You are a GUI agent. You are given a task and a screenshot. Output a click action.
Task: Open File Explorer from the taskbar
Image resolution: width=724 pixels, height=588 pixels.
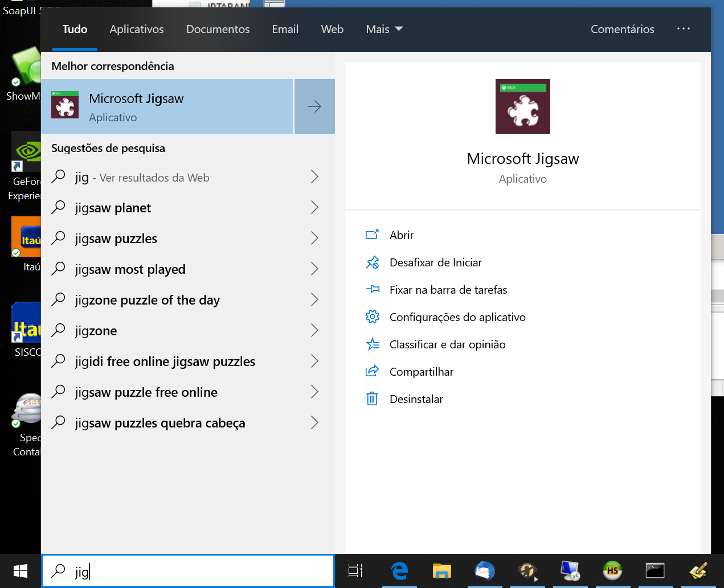(x=441, y=570)
